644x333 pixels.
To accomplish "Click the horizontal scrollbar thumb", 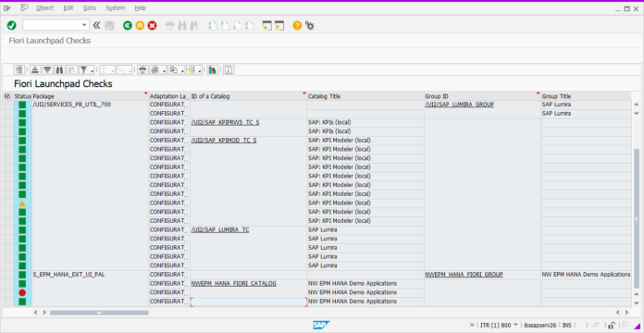I will [x=99, y=313].
